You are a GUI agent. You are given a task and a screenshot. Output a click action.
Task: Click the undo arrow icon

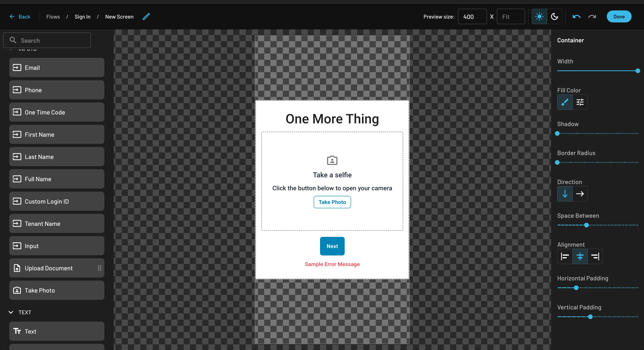[576, 16]
